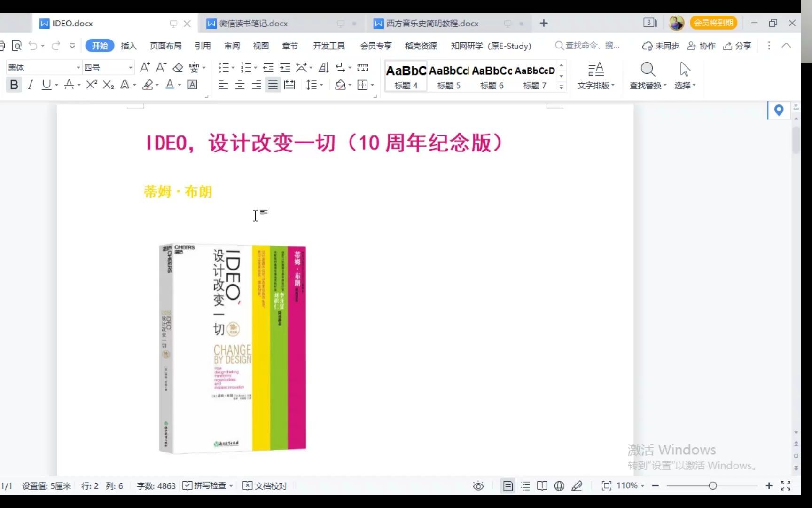Open zoom level 110% dropdown
812x508 pixels.
pos(630,485)
